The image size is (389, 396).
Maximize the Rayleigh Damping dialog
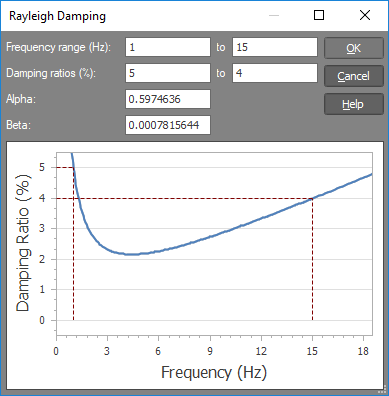click(319, 15)
